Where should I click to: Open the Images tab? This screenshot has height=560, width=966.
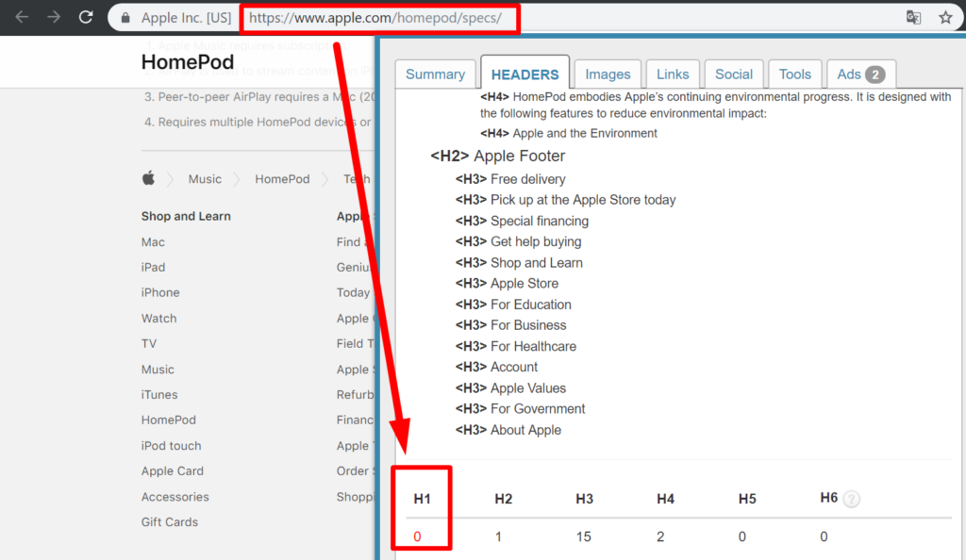coord(608,74)
